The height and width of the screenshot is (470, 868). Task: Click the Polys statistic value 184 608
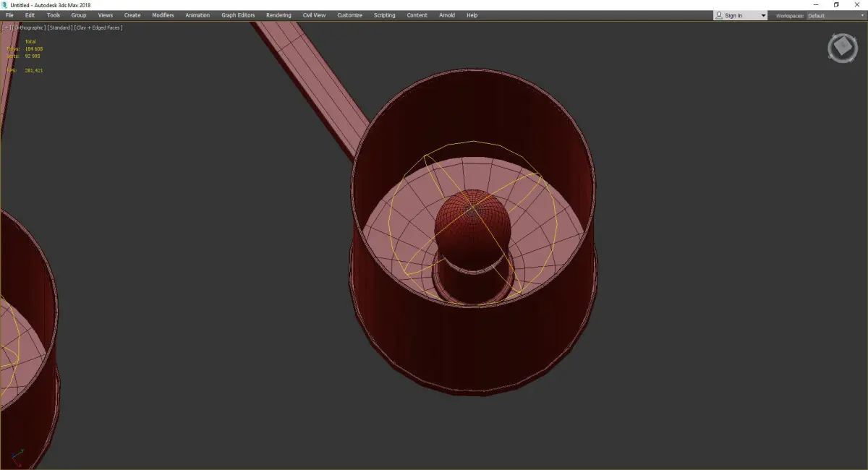pyautogui.click(x=34, y=48)
